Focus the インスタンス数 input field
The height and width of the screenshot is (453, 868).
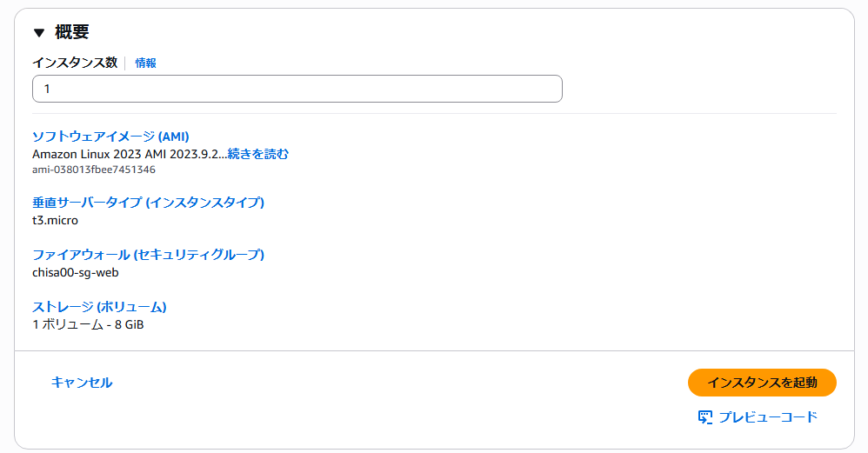click(297, 89)
